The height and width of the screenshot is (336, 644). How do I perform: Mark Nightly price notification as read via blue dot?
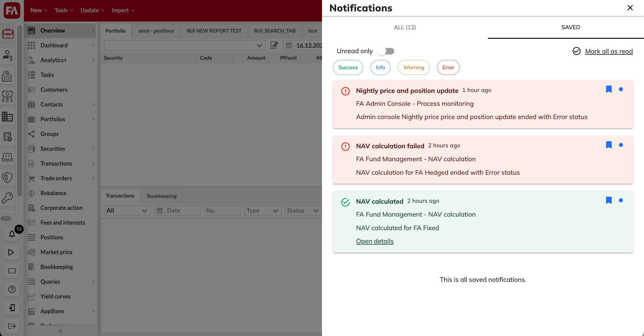tap(621, 89)
